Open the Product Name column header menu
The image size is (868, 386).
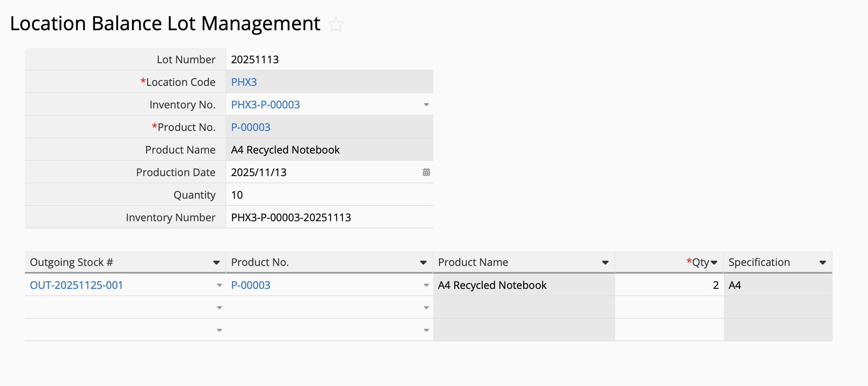tap(605, 263)
